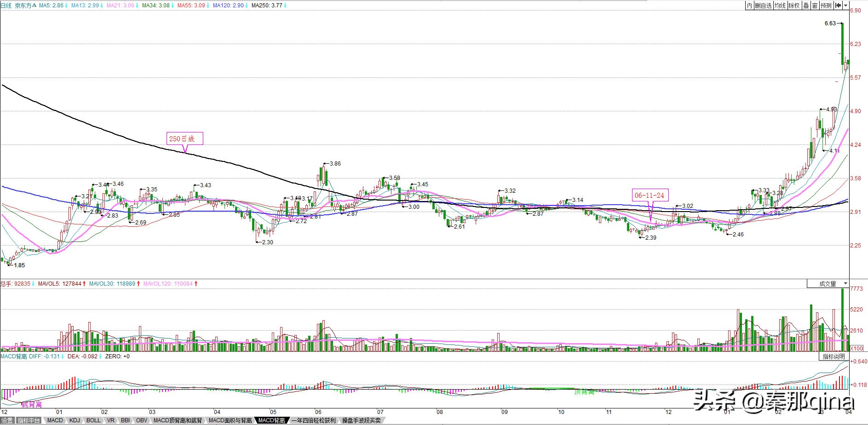Click the jump-to-start arrow icon

tap(838, 6)
